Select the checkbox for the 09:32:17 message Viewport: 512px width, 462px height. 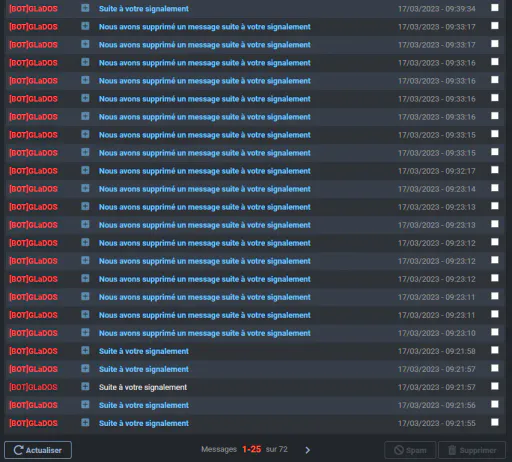tap(495, 170)
